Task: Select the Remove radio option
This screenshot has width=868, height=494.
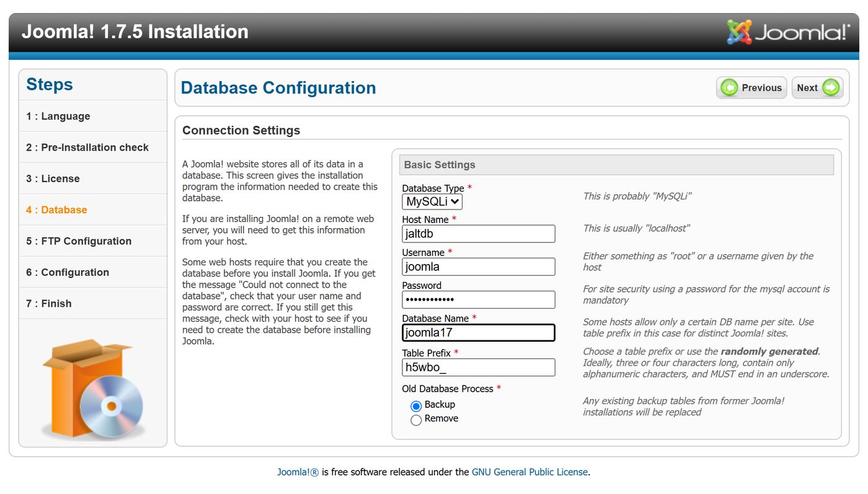Action: (416, 420)
